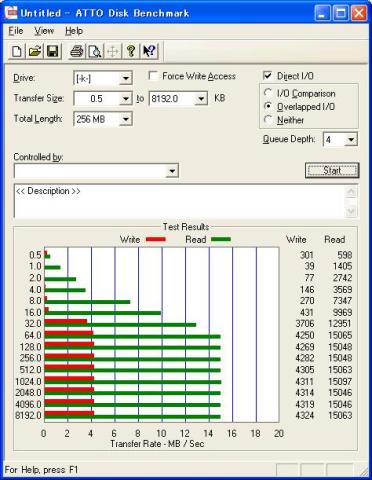Open a file with the folder icon
372x480 pixels.
(35, 51)
